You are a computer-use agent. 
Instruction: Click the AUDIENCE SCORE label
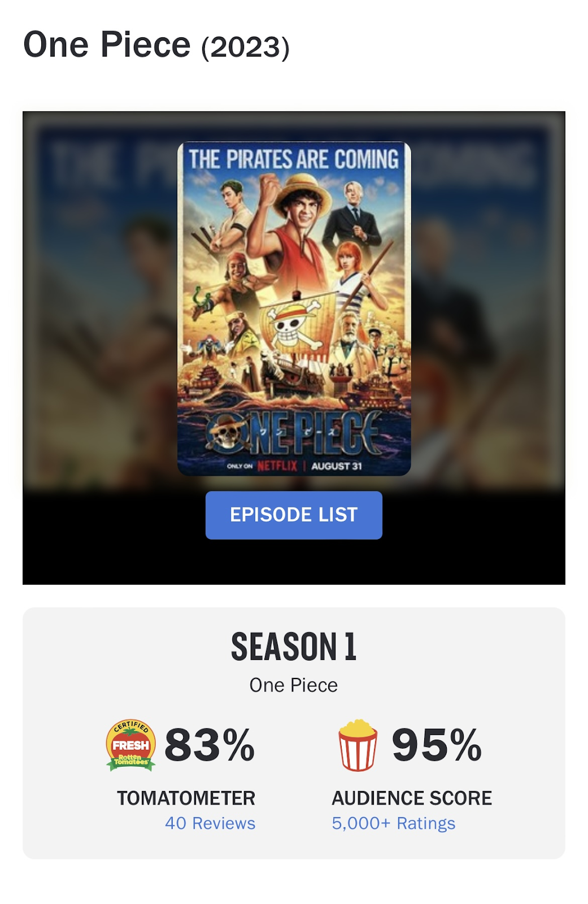pyautogui.click(x=412, y=798)
